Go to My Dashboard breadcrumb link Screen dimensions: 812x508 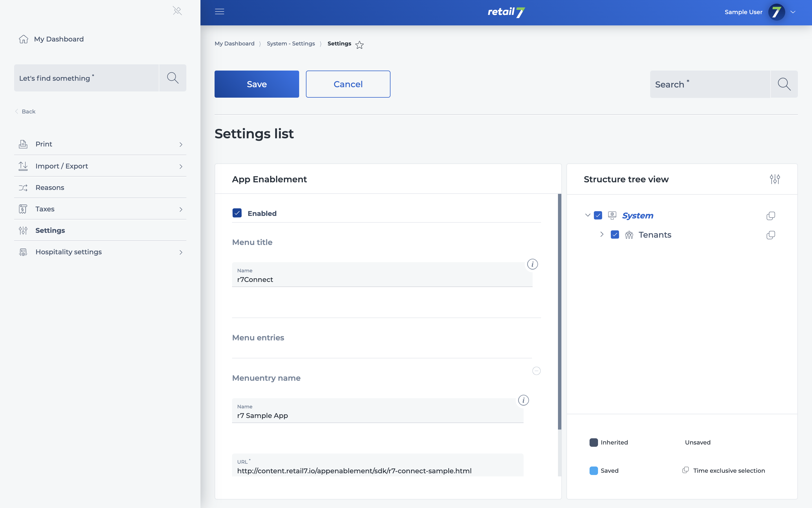coord(235,44)
